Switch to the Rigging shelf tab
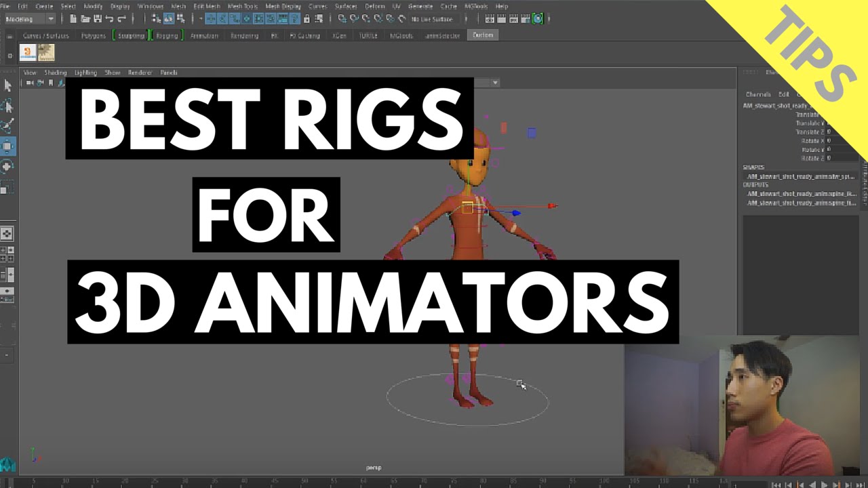This screenshot has height=488, width=868. pos(166,35)
